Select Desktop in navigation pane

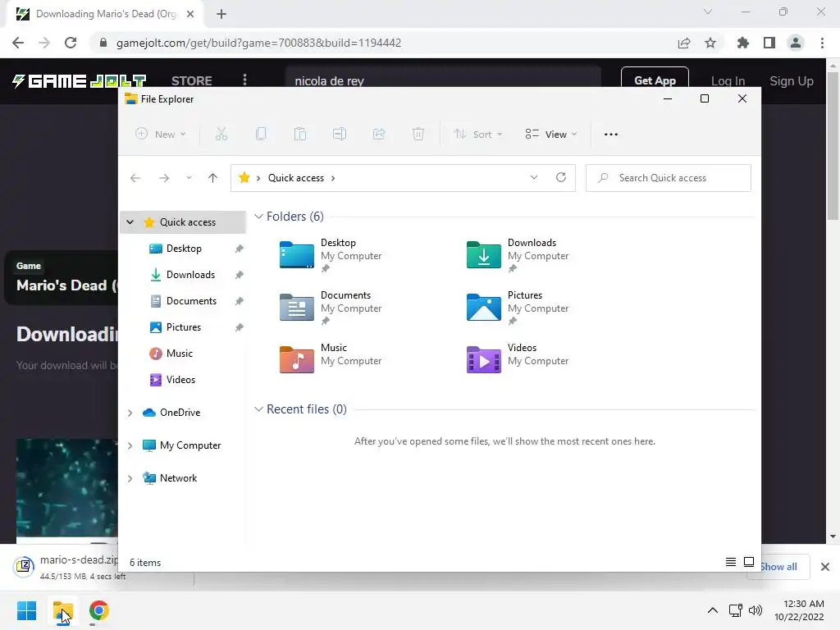[x=183, y=249]
